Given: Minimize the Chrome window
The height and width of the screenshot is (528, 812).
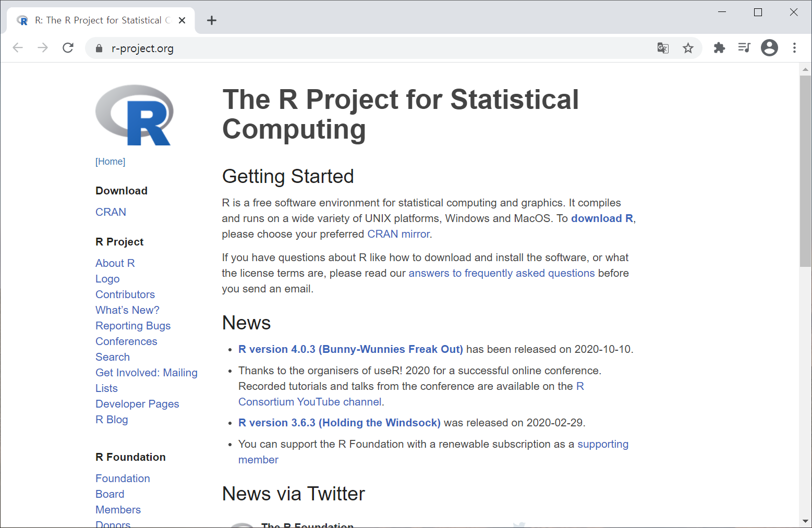Looking at the screenshot, I should [722, 12].
